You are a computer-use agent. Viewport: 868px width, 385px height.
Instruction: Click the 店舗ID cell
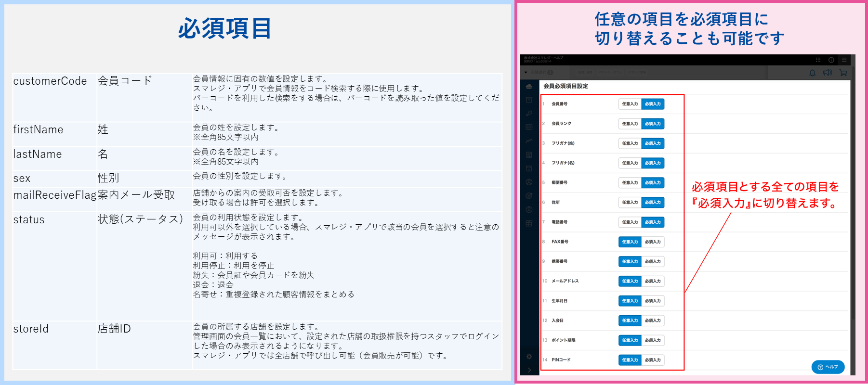click(x=145, y=345)
